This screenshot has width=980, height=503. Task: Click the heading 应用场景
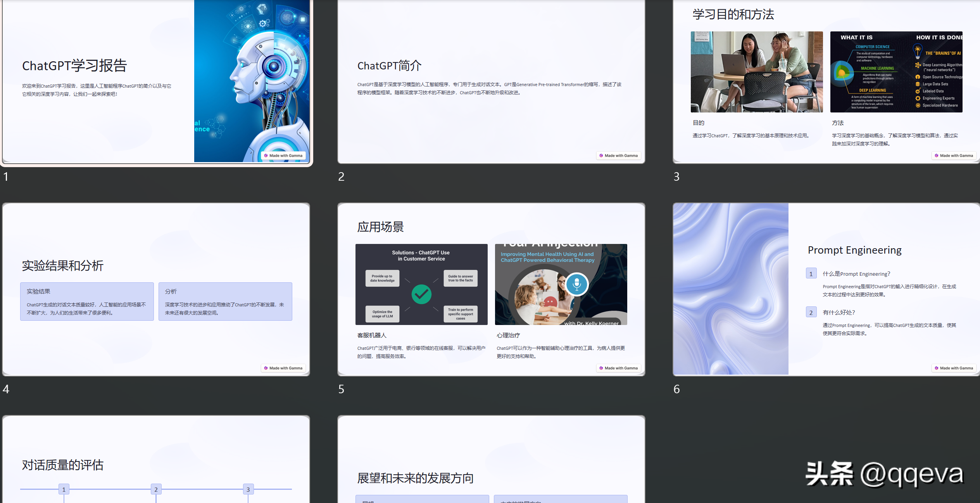pos(381,227)
